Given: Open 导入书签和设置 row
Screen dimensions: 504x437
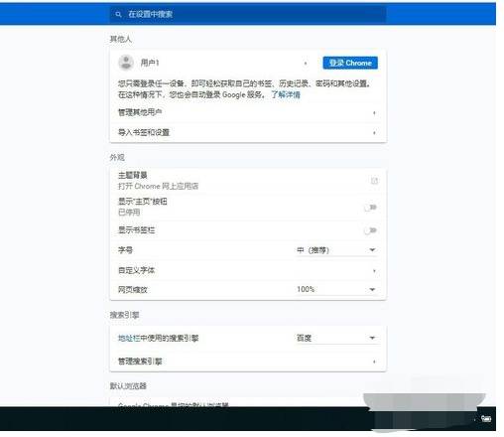Looking at the screenshot, I should click(248, 132).
